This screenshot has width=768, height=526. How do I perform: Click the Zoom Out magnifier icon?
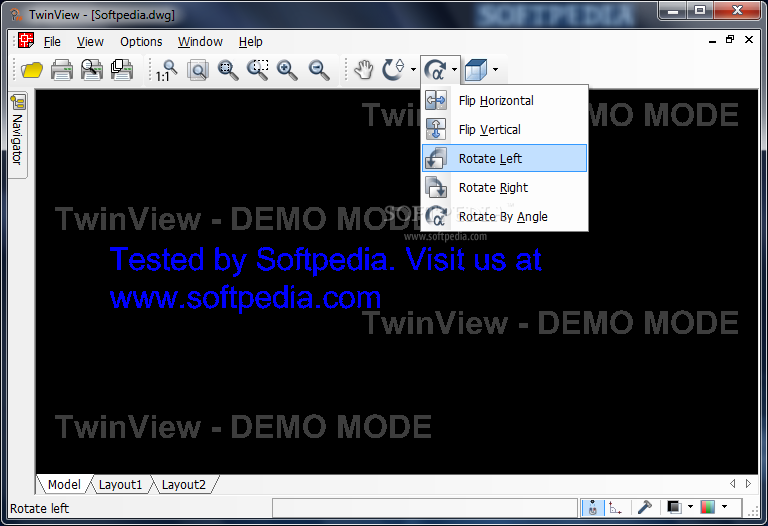point(319,70)
